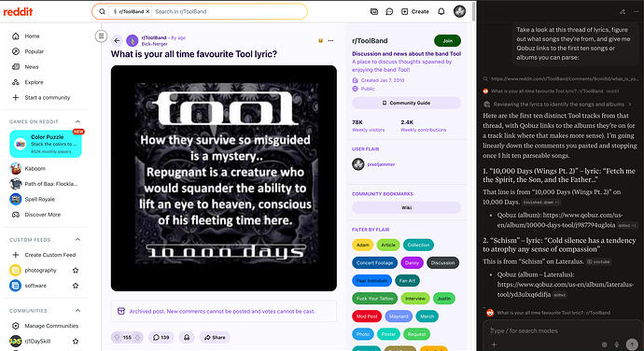Open the Wiki community bookmark
The image size is (644, 351).
[406, 207]
